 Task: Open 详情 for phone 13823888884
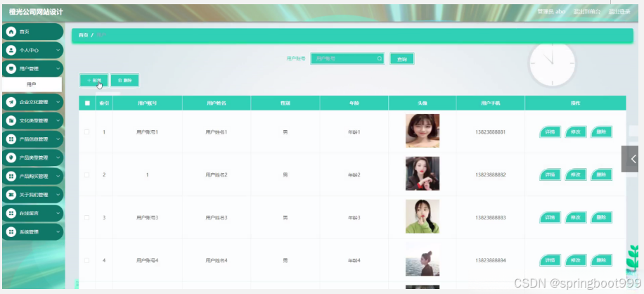[x=550, y=260]
